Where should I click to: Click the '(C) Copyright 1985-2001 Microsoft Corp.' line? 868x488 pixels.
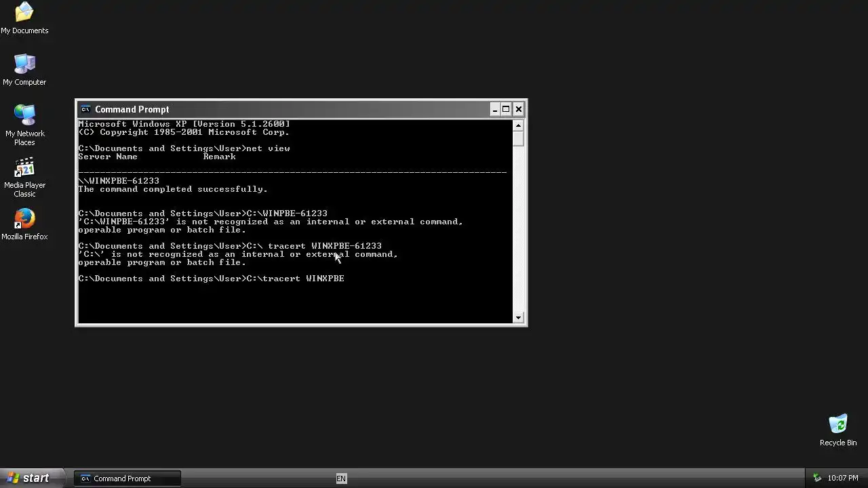[184, 132]
